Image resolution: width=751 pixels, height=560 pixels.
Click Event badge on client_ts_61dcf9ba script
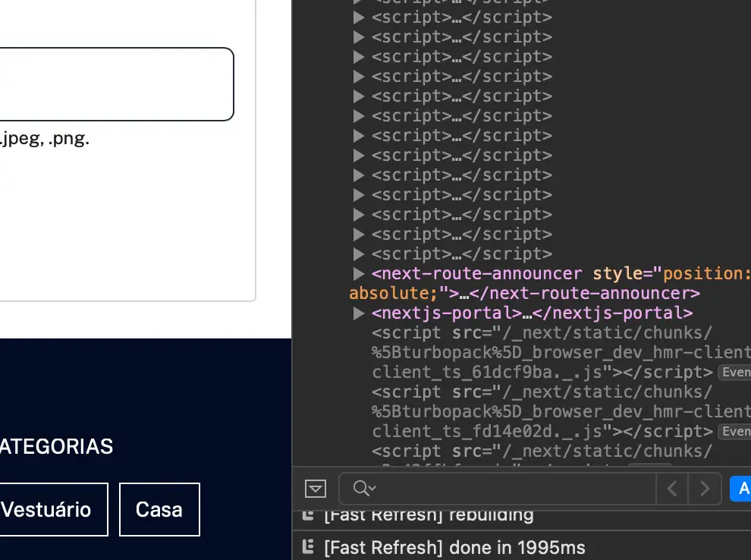pyautogui.click(x=734, y=372)
